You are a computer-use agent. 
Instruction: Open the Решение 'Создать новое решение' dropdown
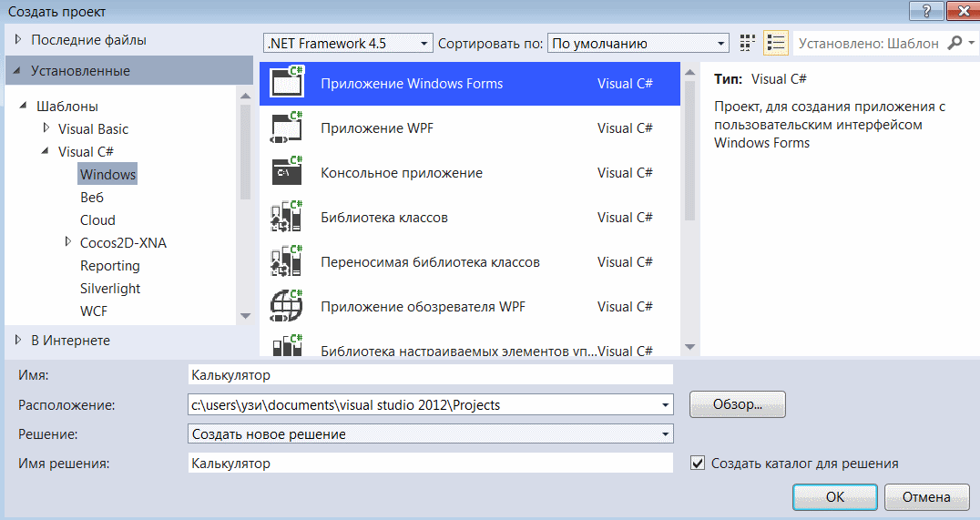665,433
